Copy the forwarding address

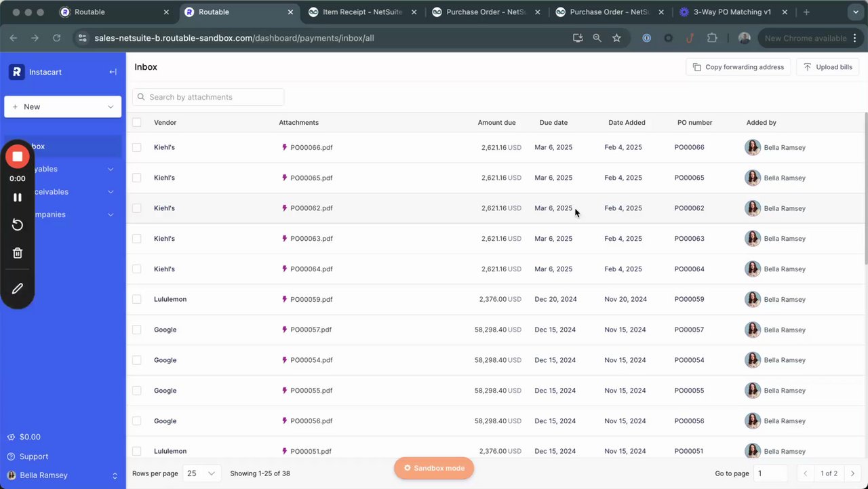(738, 67)
